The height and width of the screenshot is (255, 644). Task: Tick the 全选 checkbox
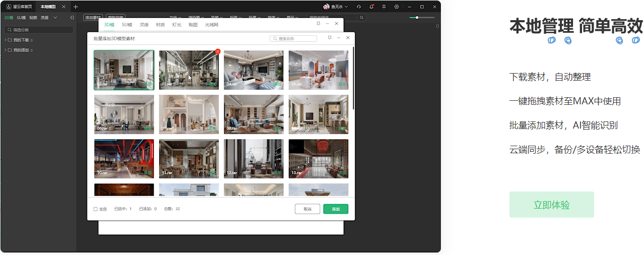coord(96,209)
